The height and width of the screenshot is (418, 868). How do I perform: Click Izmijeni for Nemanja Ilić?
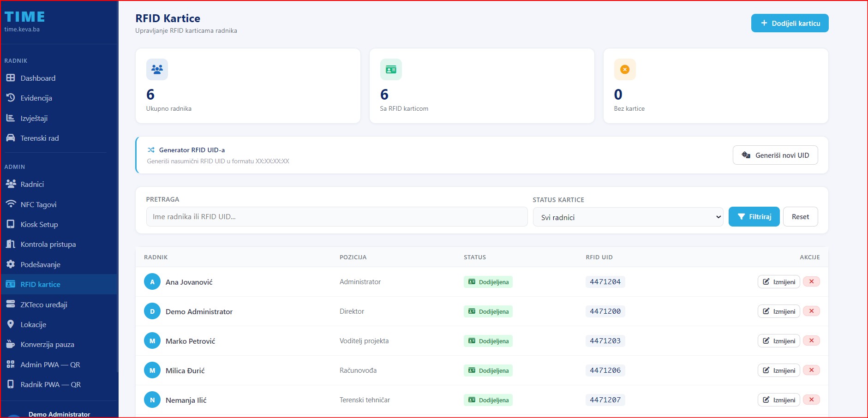point(778,400)
